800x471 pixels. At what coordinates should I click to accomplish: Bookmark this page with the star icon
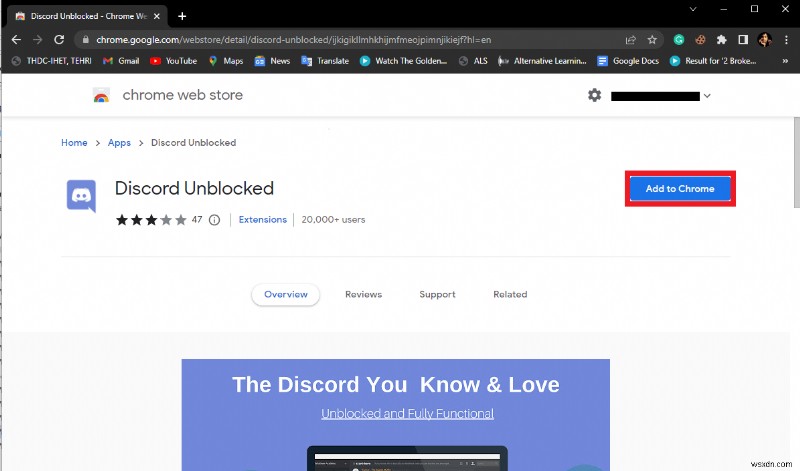point(652,40)
